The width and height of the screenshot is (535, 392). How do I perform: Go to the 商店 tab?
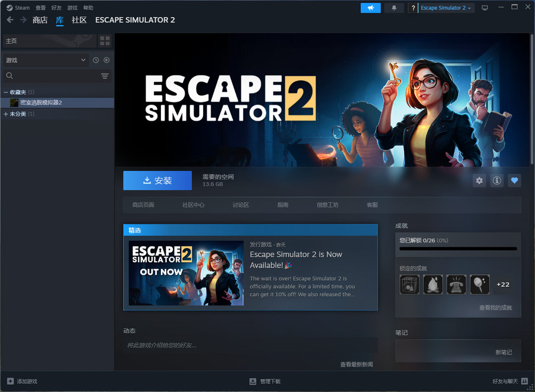click(x=40, y=20)
